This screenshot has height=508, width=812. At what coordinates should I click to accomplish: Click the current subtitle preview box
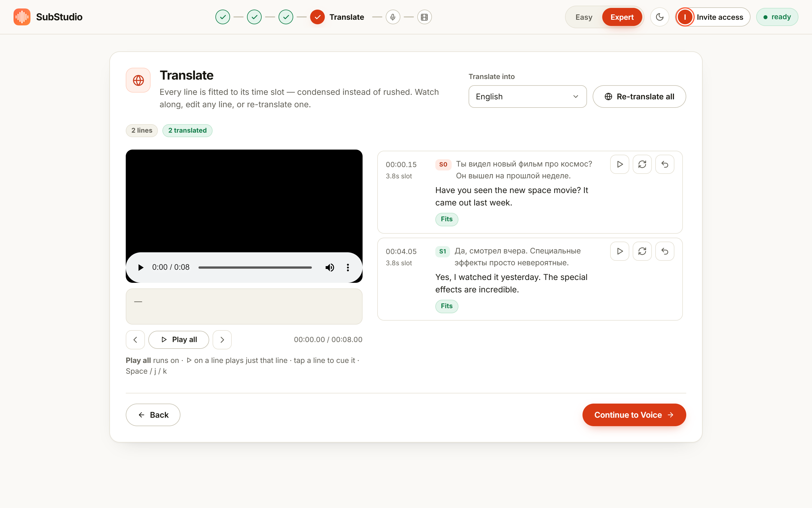244,306
